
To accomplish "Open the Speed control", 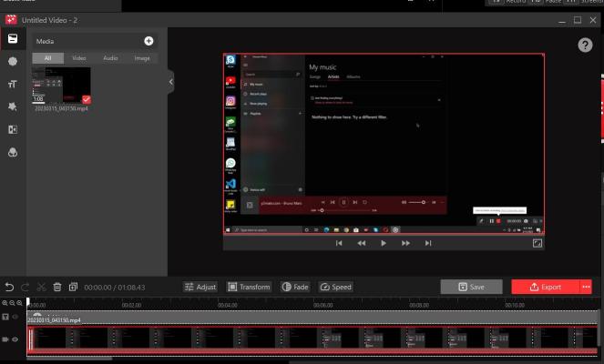I will pyautogui.click(x=336, y=287).
